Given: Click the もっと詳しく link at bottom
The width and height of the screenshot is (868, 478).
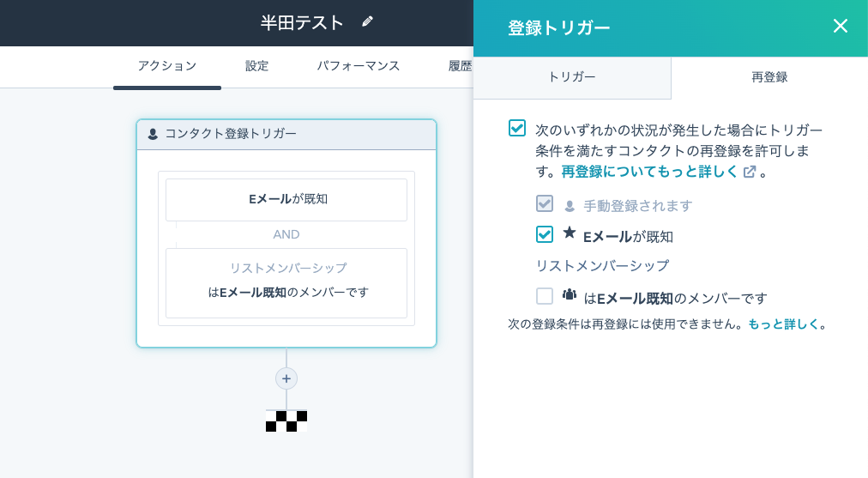Looking at the screenshot, I should (x=783, y=324).
